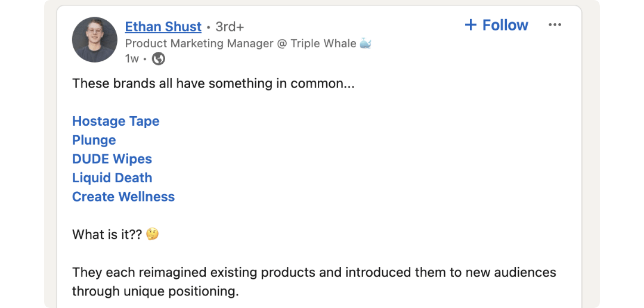Click the globe public visibility icon
The width and height of the screenshot is (644, 308).
[158, 58]
